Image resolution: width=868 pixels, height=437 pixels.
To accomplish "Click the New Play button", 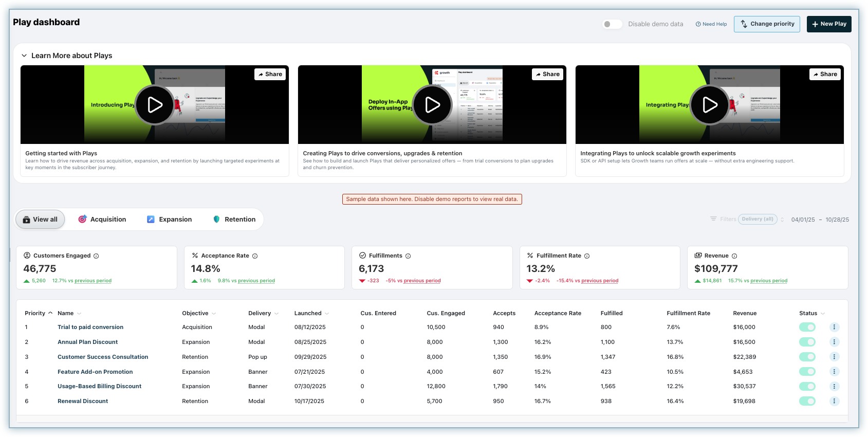I will coord(828,24).
